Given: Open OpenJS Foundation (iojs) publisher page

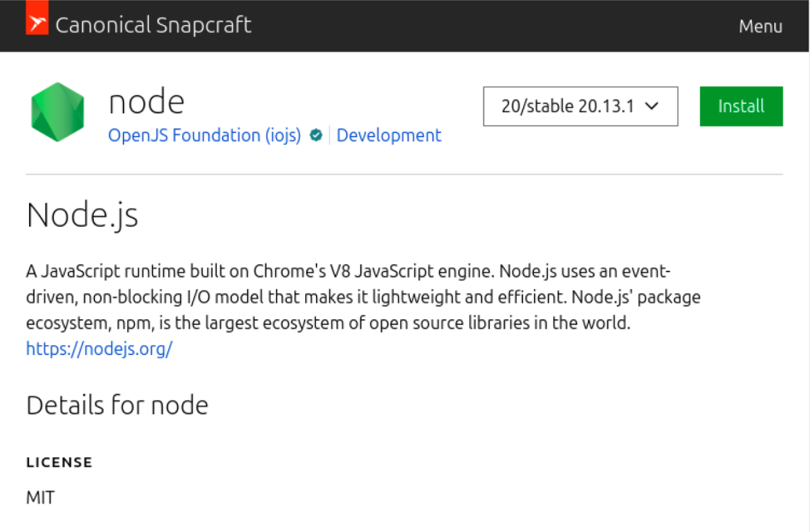Looking at the screenshot, I should click(205, 136).
